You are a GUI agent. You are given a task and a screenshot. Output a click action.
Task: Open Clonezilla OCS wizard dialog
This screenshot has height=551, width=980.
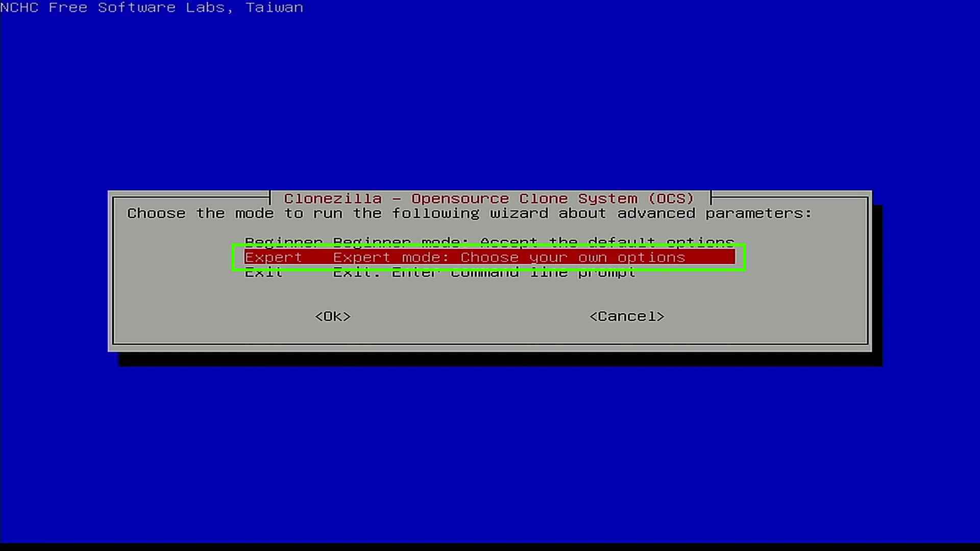point(490,270)
